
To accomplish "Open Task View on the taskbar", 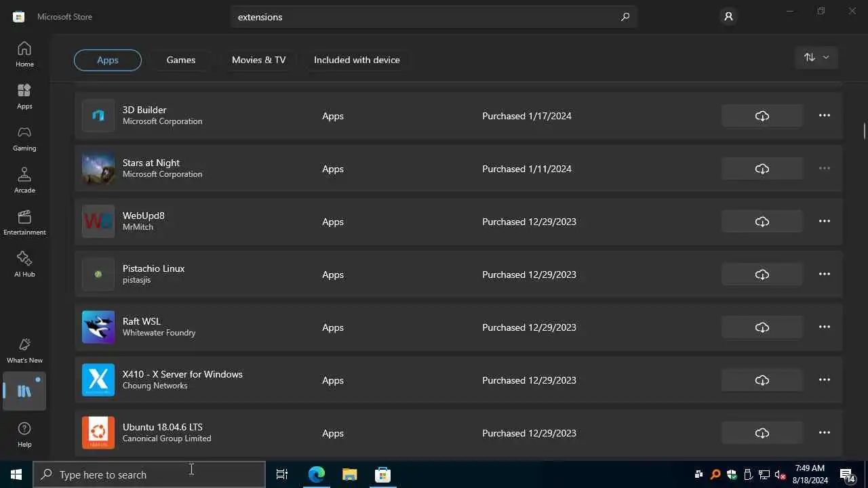I will click(282, 474).
